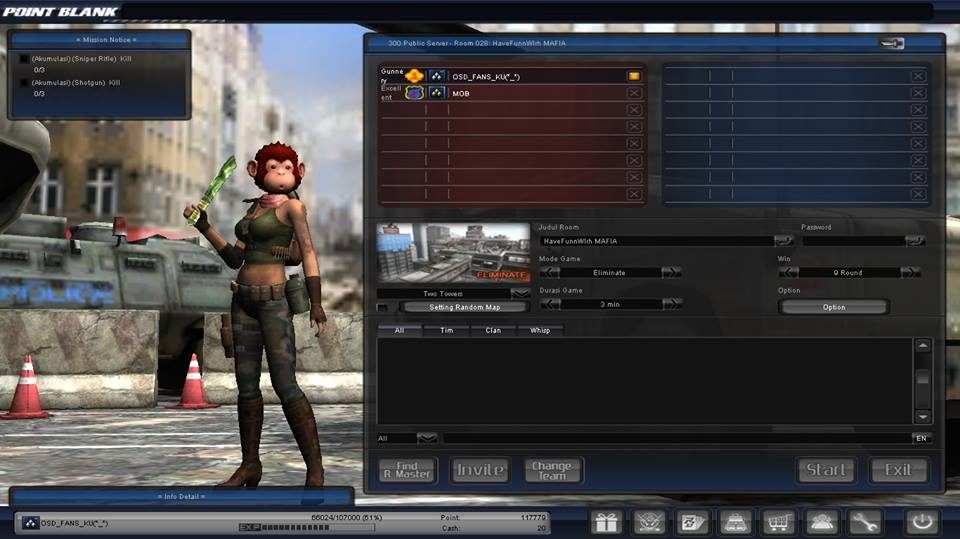
Task: Click the power exit icon
Action: pos(922,522)
